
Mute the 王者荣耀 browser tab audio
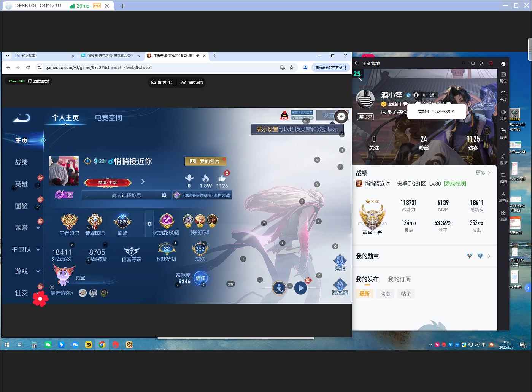point(198,56)
